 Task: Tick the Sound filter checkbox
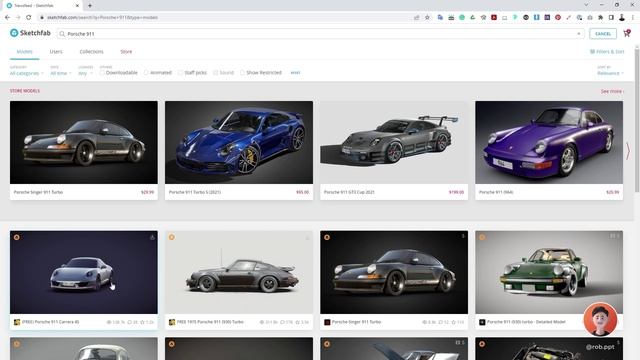point(216,73)
